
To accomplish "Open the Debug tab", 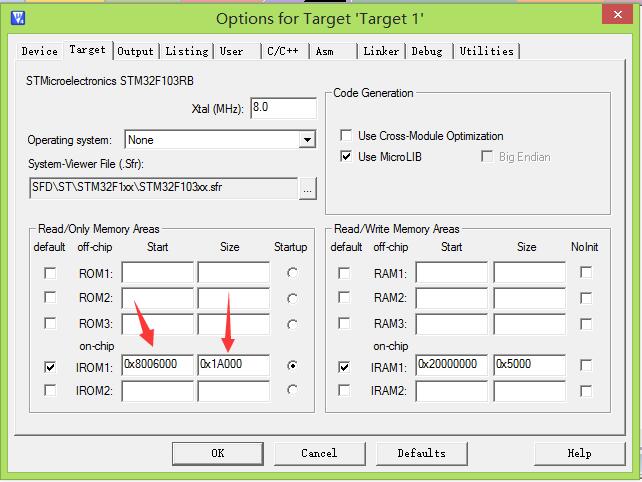I will tap(427, 51).
